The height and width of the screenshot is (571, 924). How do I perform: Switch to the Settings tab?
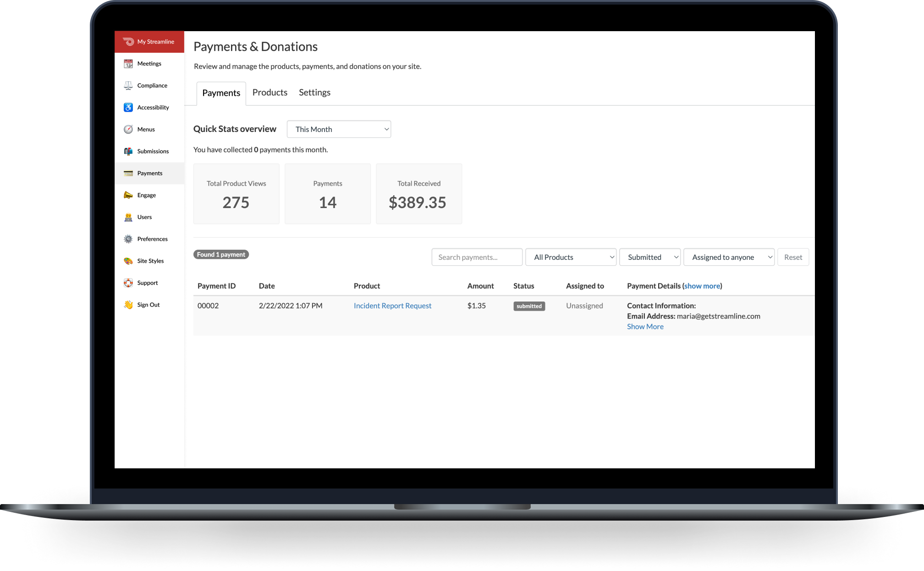(x=314, y=93)
